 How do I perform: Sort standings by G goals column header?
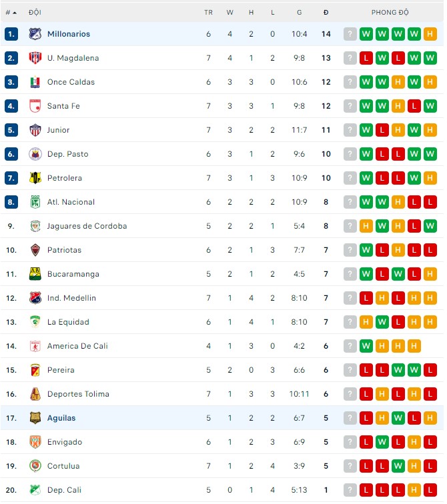300,13
